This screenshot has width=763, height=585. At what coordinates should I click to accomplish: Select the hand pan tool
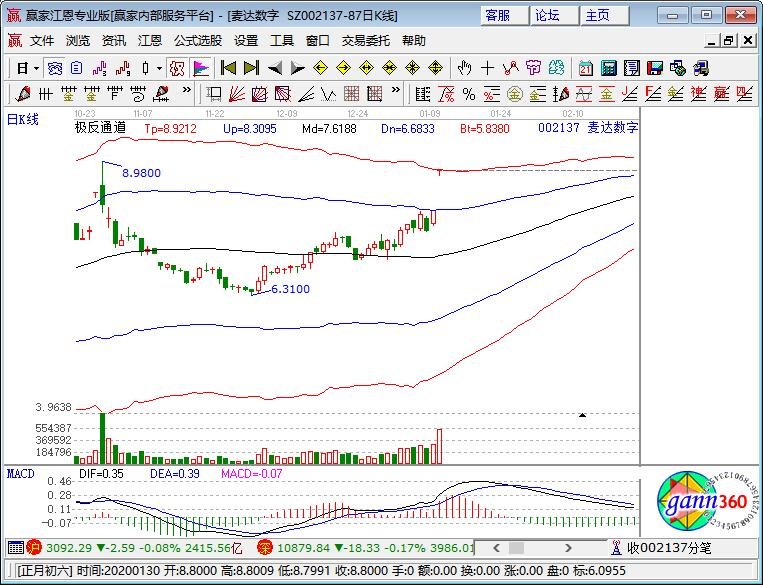pos(464,68)
